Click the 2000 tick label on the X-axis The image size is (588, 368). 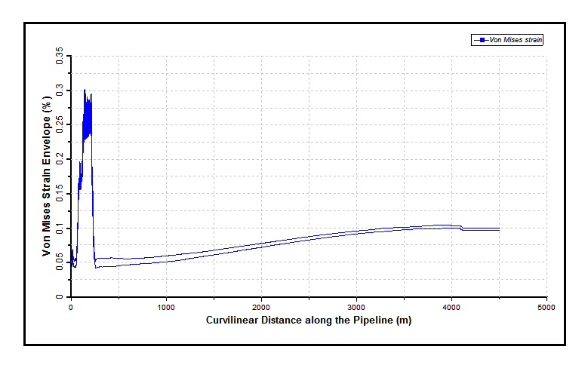261,308
